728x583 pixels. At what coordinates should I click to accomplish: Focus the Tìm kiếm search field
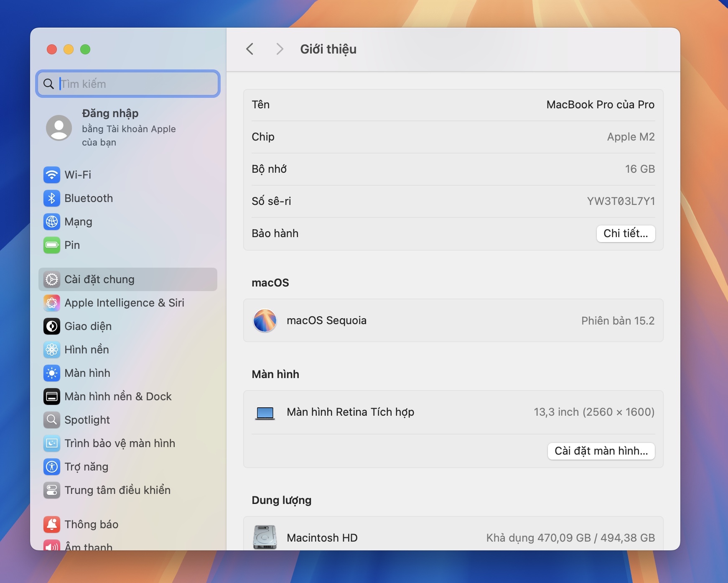tap(128, 84)
